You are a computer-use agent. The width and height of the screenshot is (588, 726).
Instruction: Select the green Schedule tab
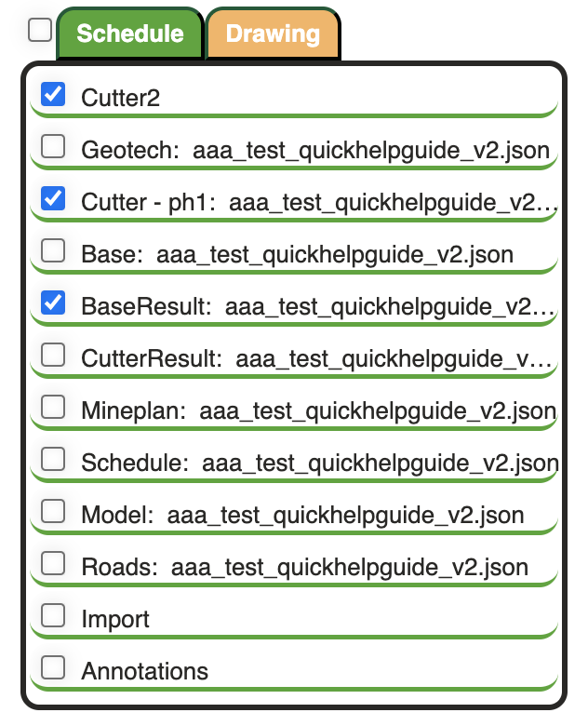pos(130,34)
